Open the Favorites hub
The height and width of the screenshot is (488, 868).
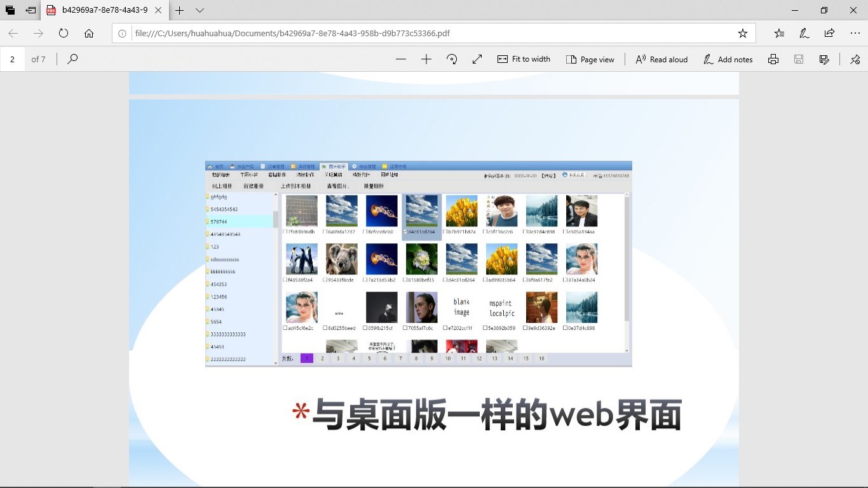(779, 33)
